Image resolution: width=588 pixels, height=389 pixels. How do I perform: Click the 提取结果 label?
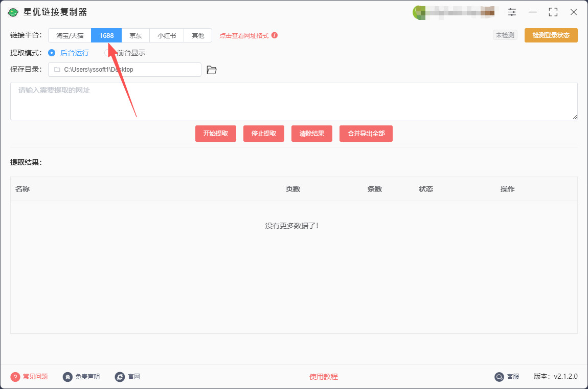26,162
